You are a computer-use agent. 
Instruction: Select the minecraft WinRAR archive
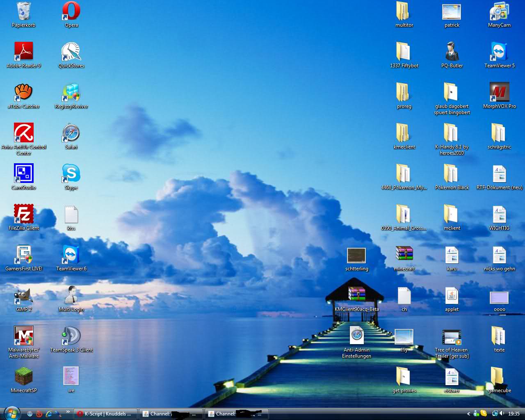pos(404,255)
